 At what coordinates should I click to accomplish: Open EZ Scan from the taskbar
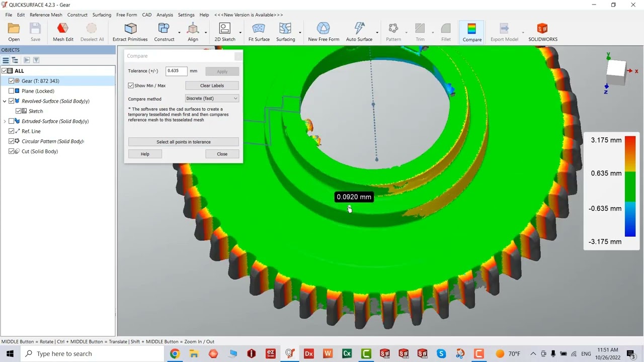pos(271,353)
